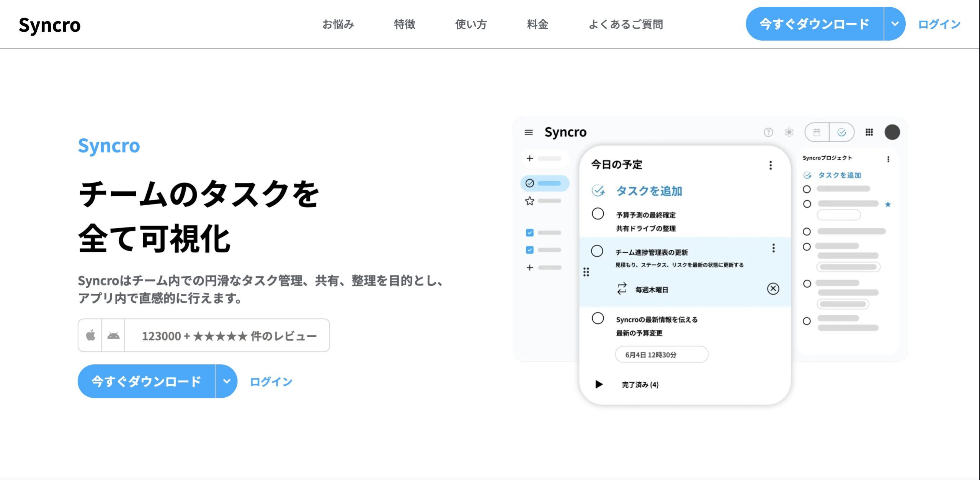Click the Apple platform icon
The height and width of the screenshot is (480, 980).
tap(90, 335)
